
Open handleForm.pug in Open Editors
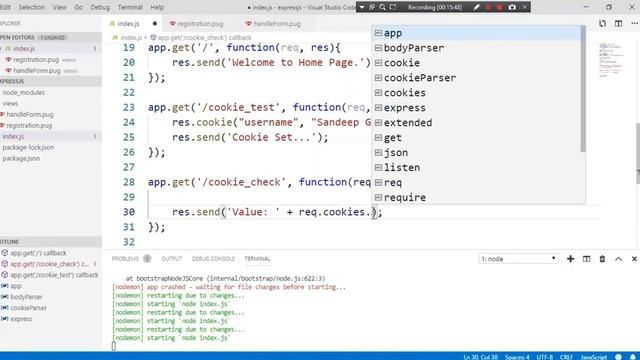pos(37,71)
